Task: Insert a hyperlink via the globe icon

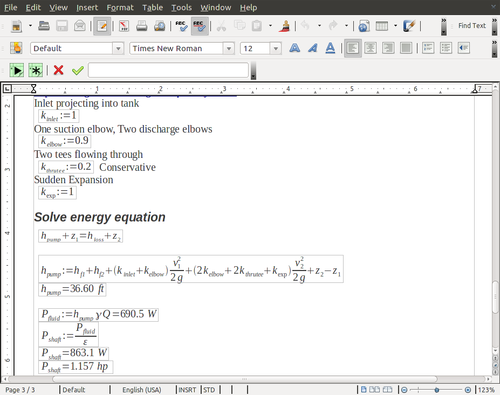Action: pyautogui.click(x=364, y=26)
